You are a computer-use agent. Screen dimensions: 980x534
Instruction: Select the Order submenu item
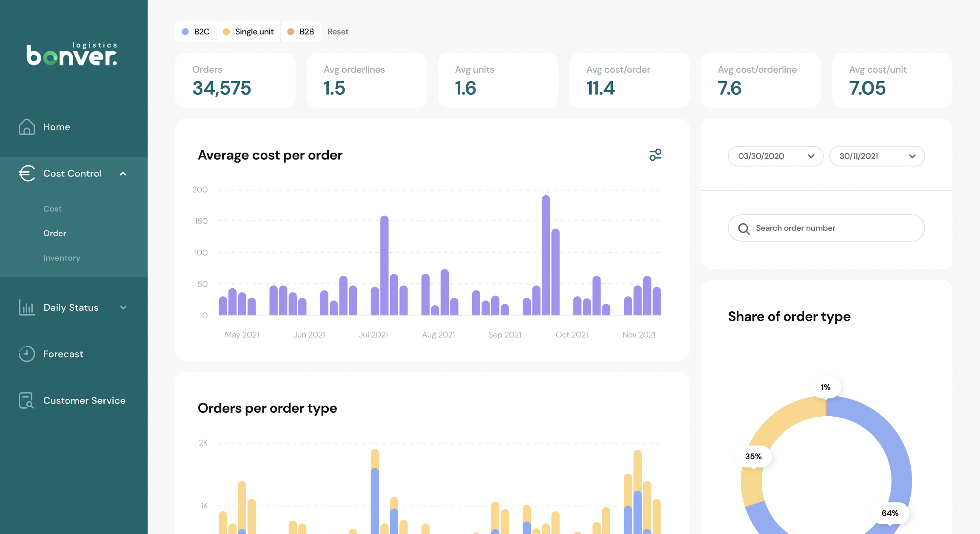[55, 233]
